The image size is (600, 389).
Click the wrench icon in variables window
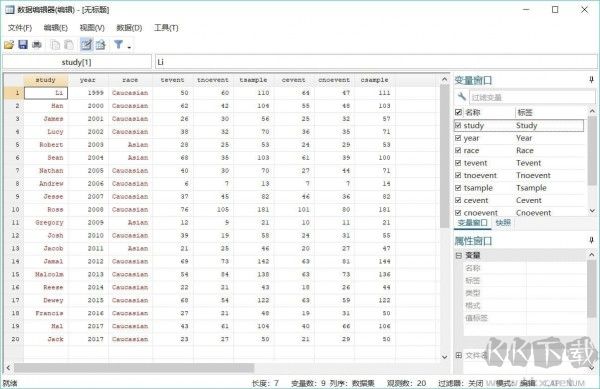pyautogui.click(x=461, y=96)
